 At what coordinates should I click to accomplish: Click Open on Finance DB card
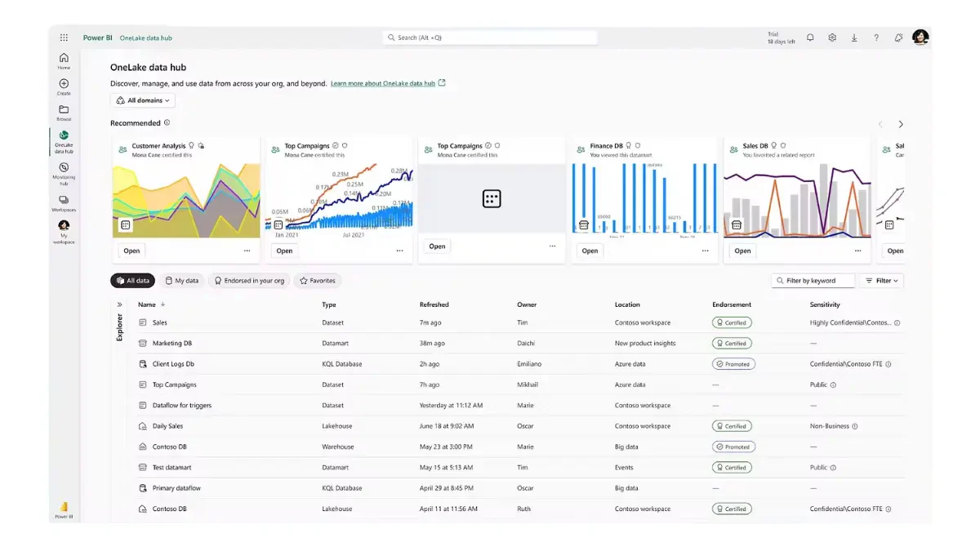tap(590, 251)
